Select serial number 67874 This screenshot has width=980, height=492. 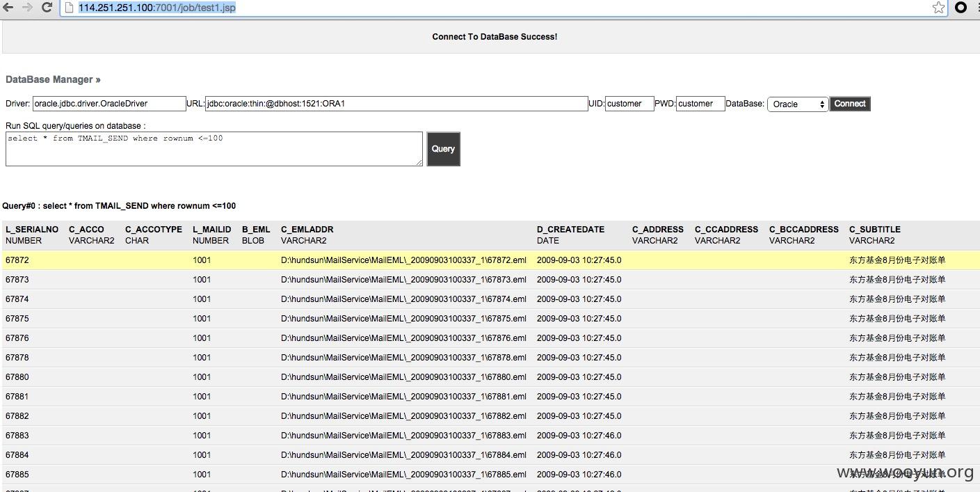coord(17,299)
